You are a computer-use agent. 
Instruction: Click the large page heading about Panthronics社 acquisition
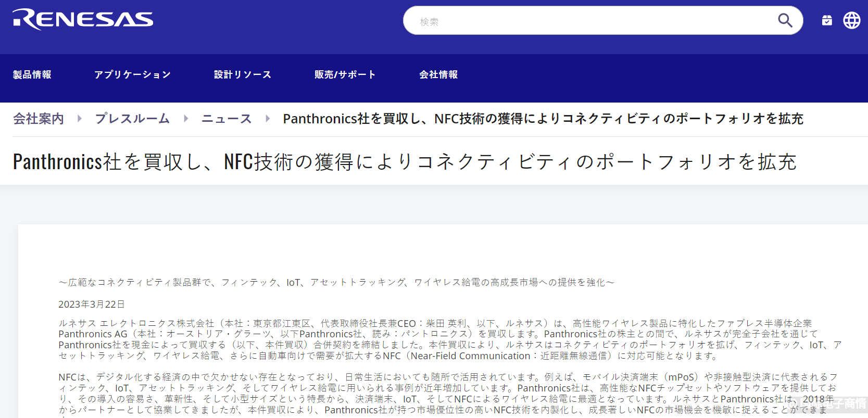pyautogui.click(x=405, y=162)
